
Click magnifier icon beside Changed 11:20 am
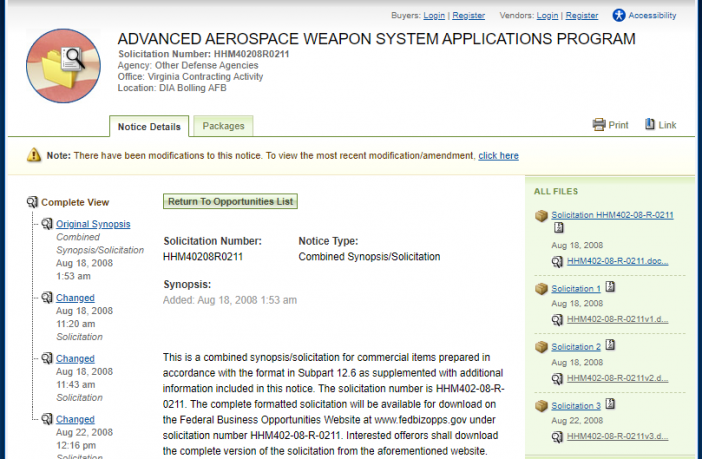pos(47,297)
